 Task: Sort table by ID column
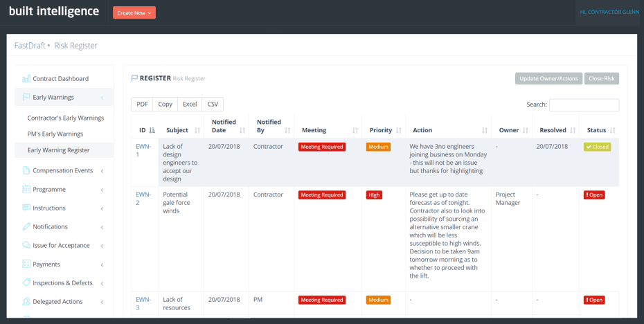tap(152, 130)
